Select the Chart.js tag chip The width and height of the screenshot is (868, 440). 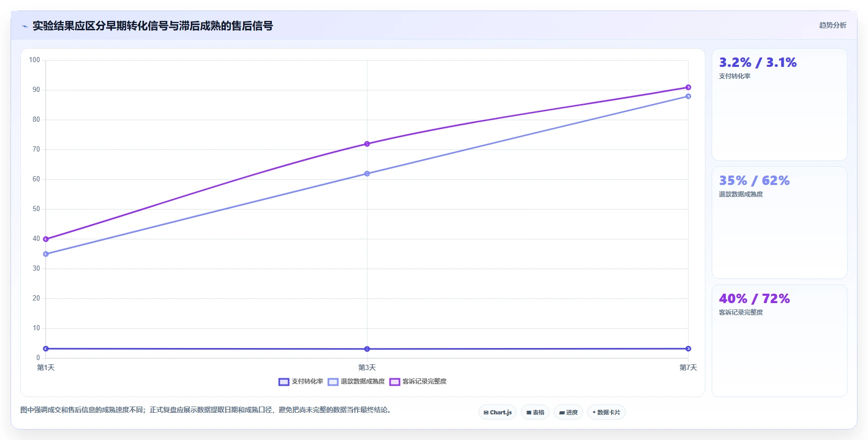(497, 412)
